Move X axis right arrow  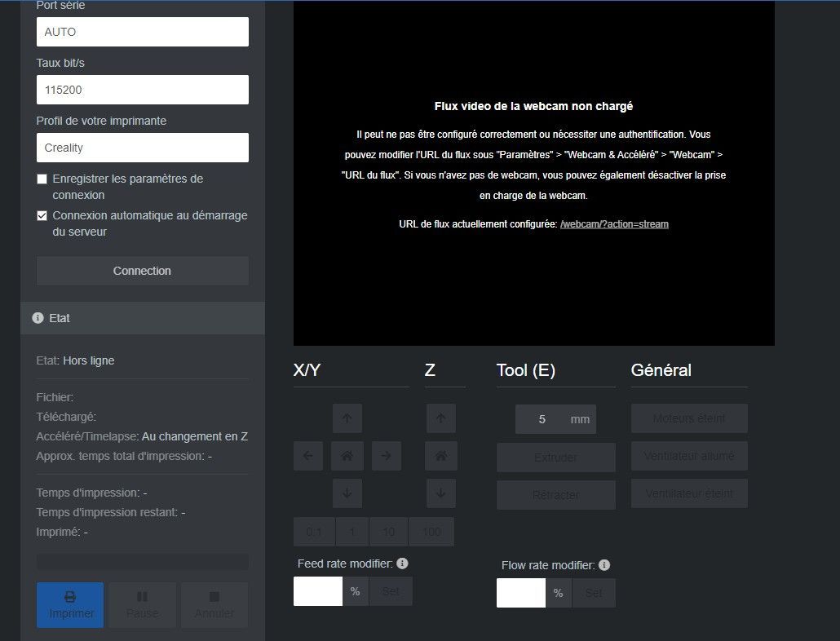click(387, 456)
